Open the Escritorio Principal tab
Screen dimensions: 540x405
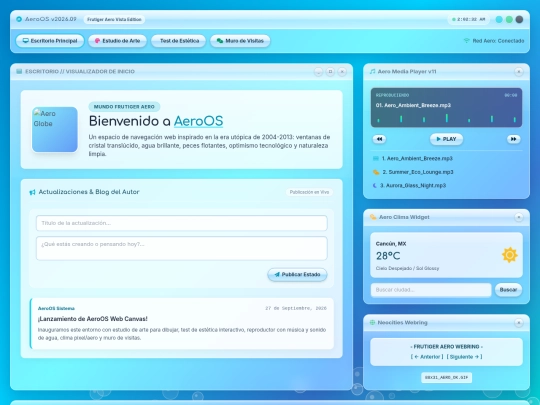pos(50,41)
